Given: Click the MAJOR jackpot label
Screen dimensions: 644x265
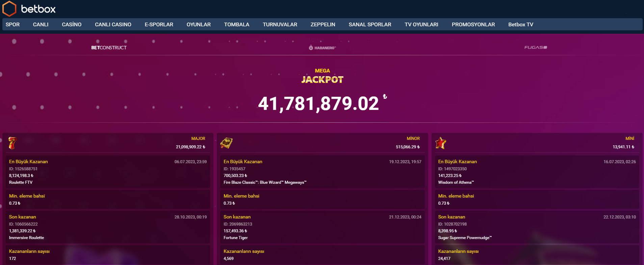Looking at the screenshot, I should click(198, 139).
